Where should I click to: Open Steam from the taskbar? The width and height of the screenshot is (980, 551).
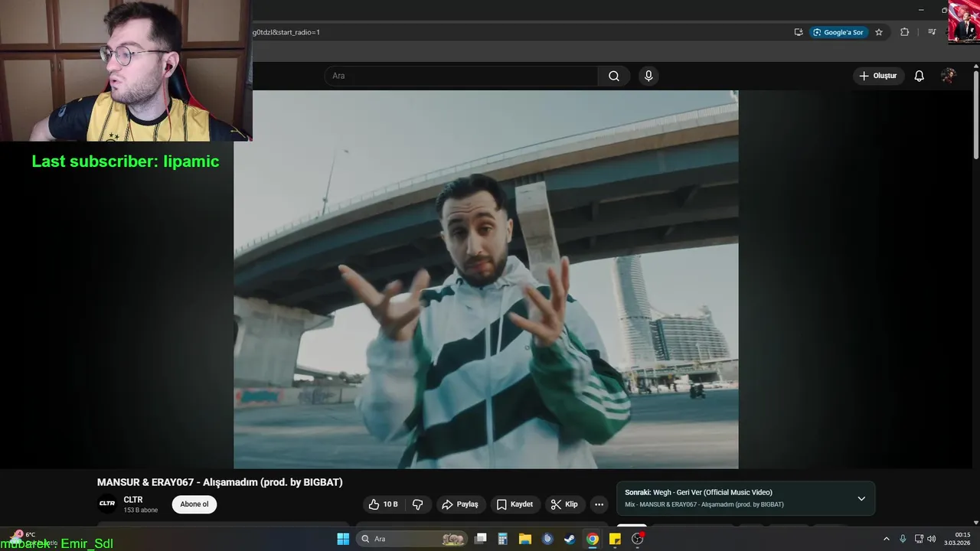tap(570, 539)
